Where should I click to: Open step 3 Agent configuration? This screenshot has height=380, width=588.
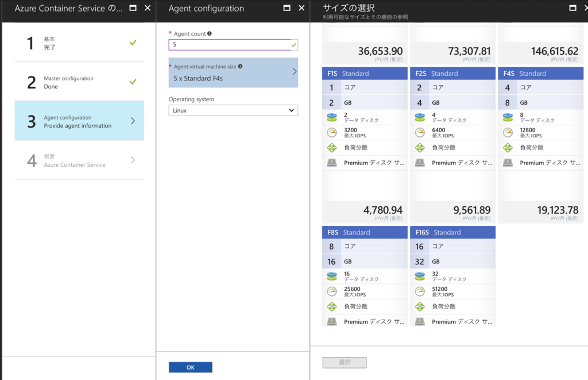click(79, 121)
